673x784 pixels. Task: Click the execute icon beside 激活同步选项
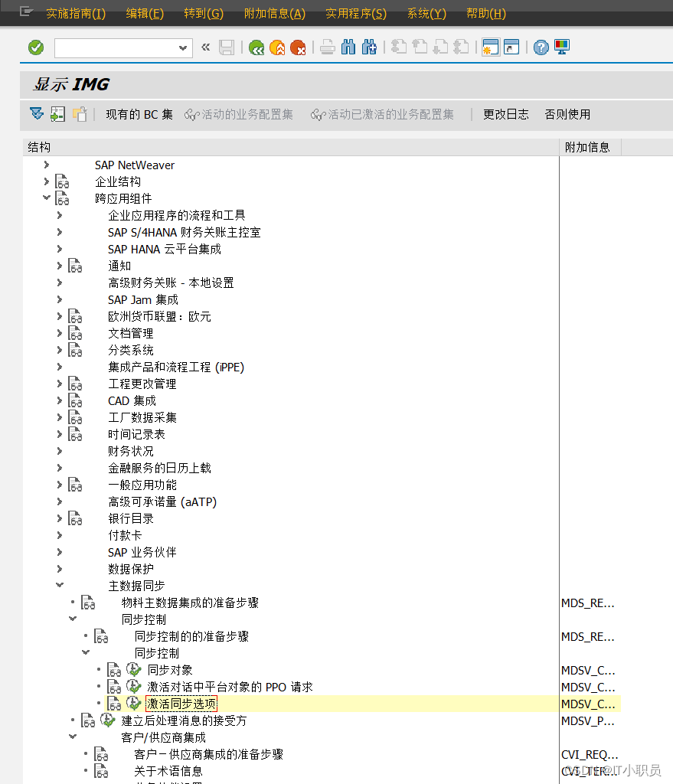coord(133,704)
